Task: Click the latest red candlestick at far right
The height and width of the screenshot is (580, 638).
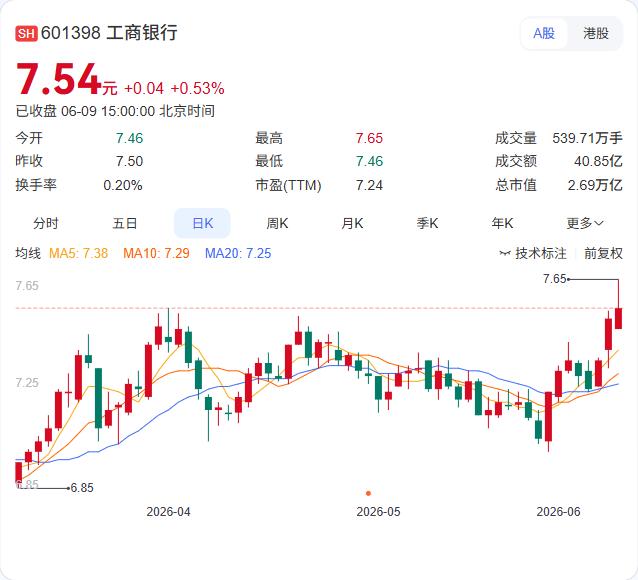Action: point(618,318)
